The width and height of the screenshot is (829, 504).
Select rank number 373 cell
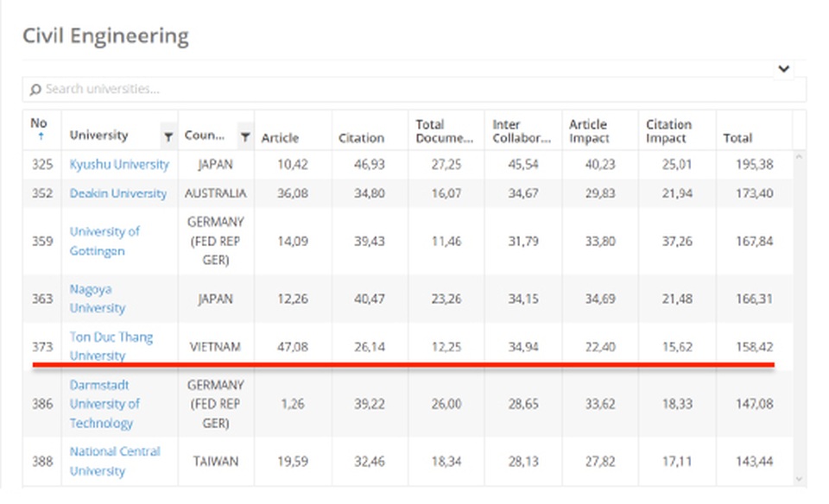tap(42, 347)
